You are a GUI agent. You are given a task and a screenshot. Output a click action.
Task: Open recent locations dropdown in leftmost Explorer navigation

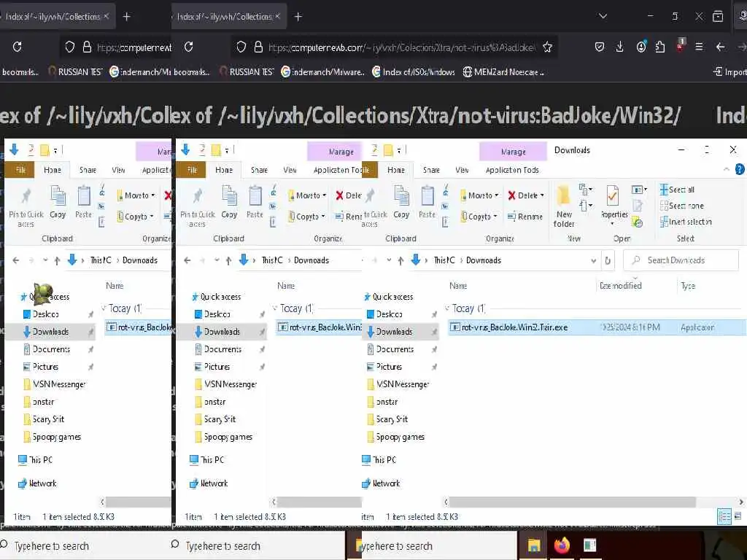(45, 260)
